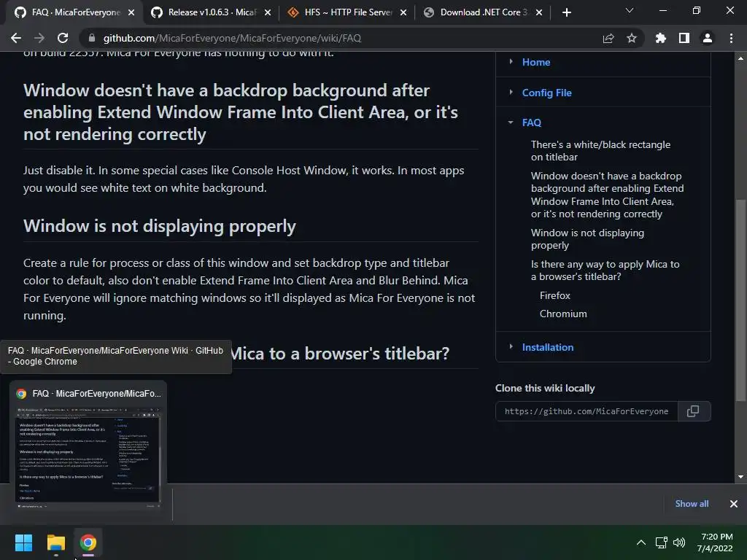
Task: Expand the Config File sidebar section
Action: (x=511, y=92)
